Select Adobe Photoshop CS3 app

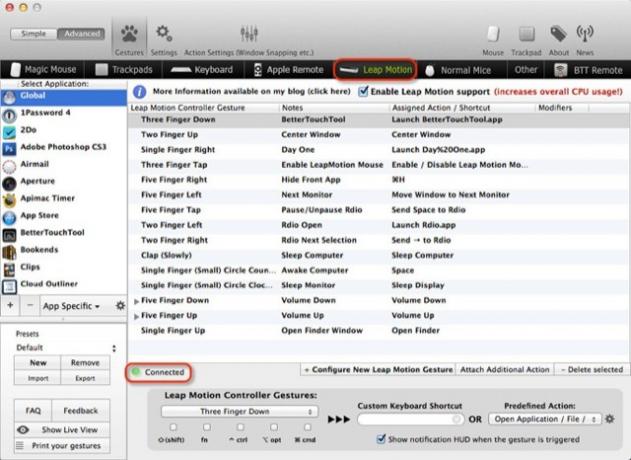(64, 147)
